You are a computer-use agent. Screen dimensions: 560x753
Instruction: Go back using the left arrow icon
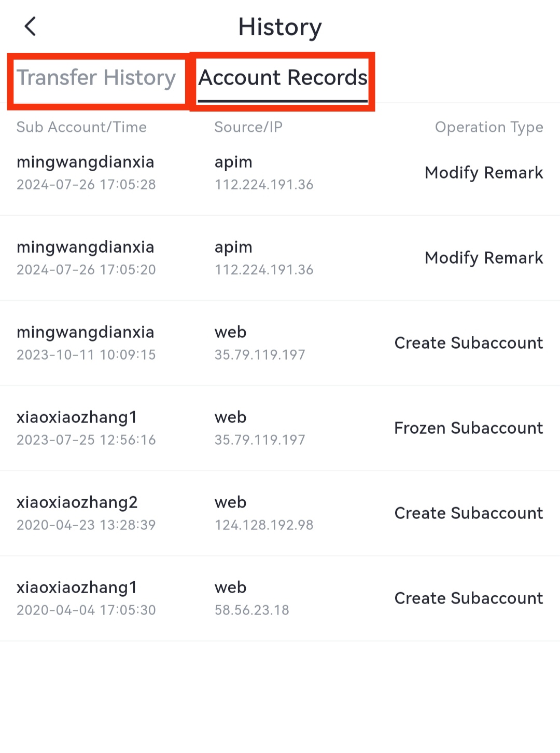(x=30, y=26)
